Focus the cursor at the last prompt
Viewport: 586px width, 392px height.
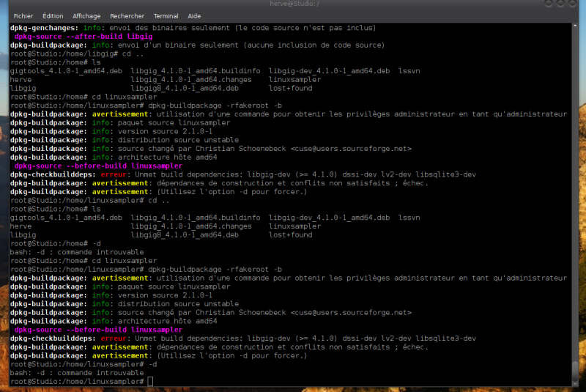[x=149, y=382]
